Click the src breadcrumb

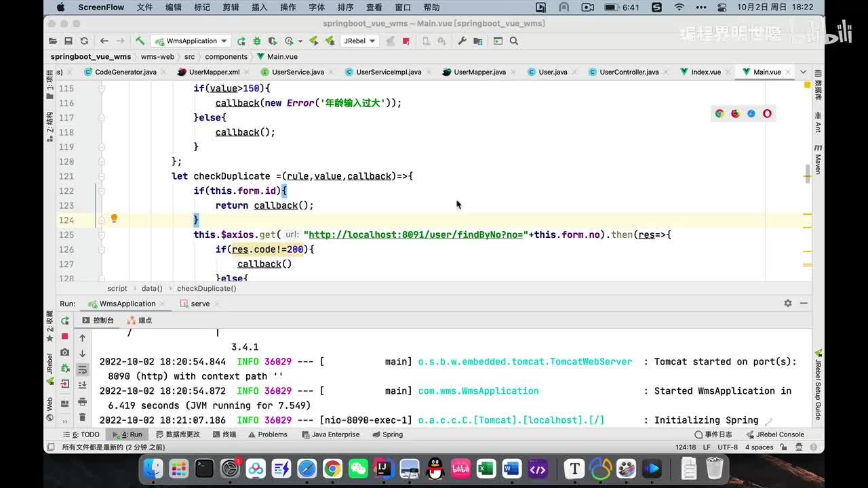coord(189,57)
